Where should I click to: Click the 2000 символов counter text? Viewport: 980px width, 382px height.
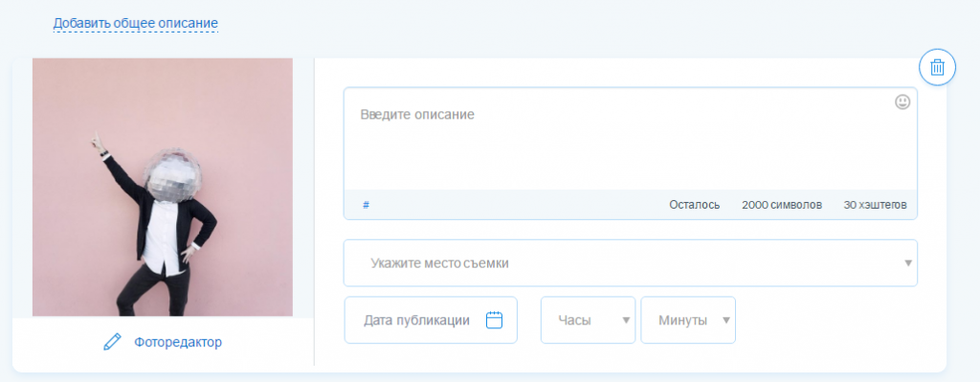782,205
